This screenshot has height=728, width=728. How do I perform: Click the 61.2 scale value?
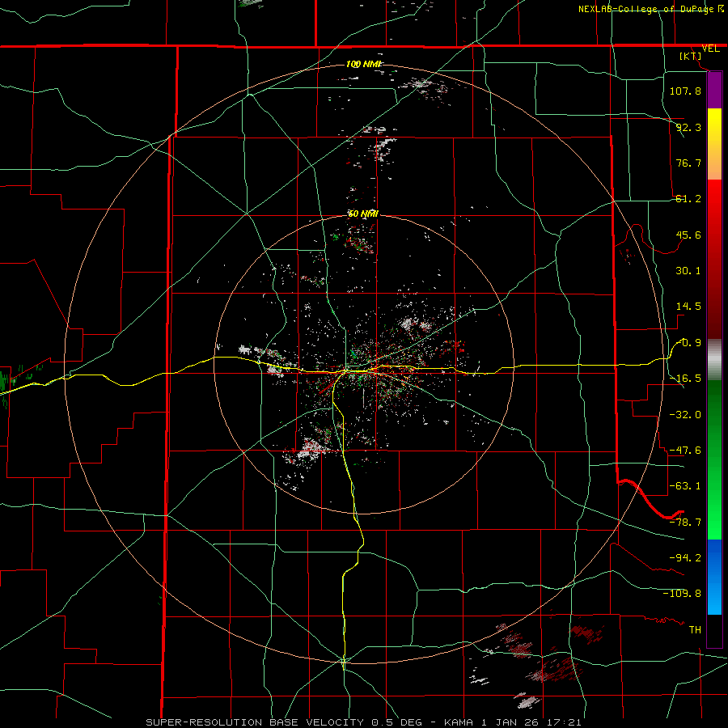tap(688, 199)
